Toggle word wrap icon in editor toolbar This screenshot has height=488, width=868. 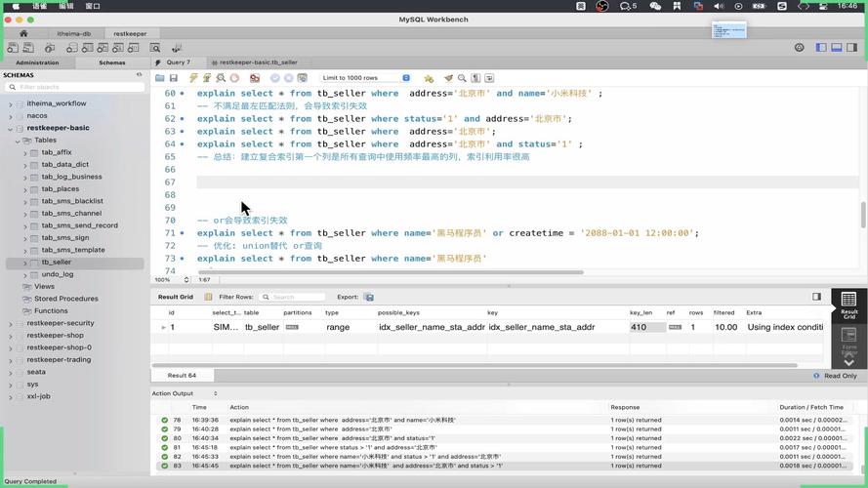489,78
